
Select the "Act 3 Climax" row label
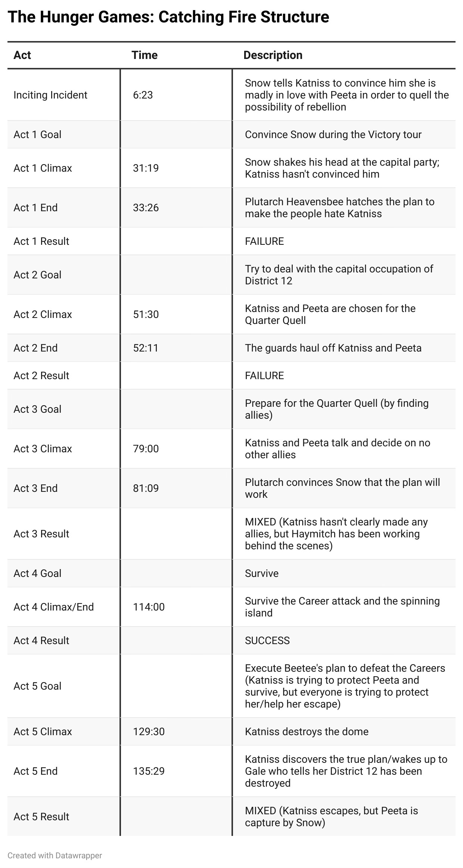click(x=43, y=449)
